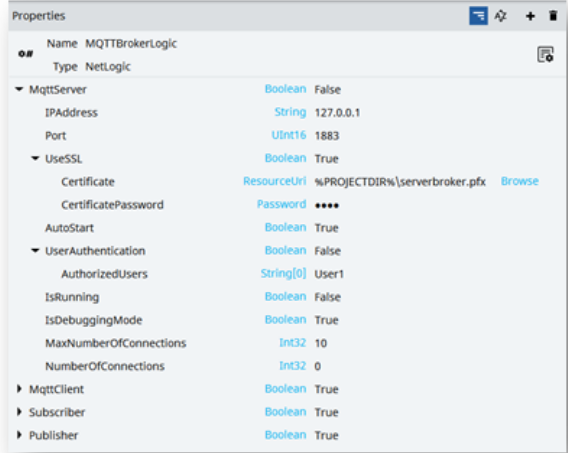This screenshot has width=568, height=453.
Task: Toggle the UserAuthentication False value
Action: tap(327, 251)
